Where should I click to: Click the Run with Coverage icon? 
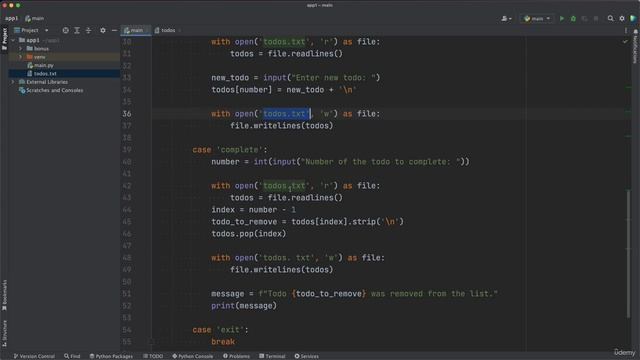[584, 18]
